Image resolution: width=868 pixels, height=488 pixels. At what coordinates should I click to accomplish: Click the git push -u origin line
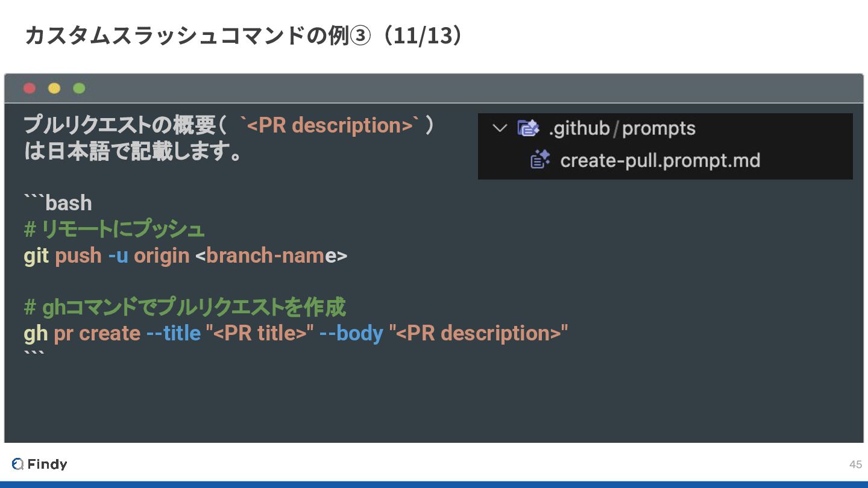pos(186,255)
